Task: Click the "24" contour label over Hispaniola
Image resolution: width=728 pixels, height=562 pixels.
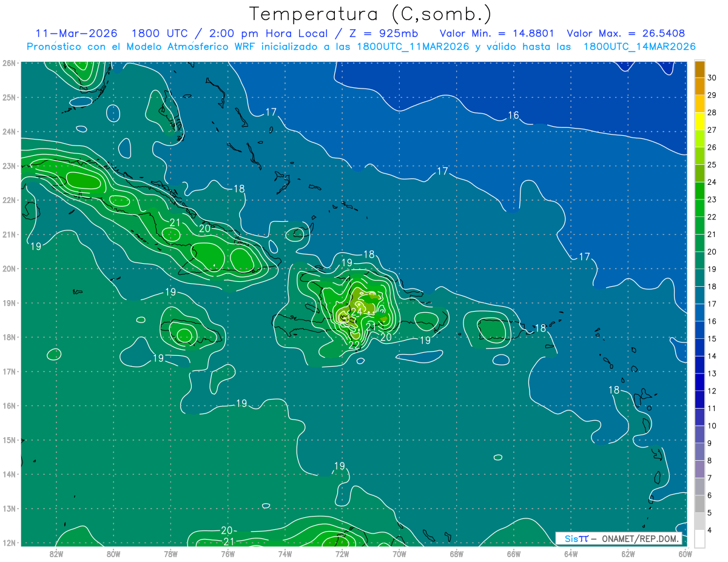Action: [357, 312]
